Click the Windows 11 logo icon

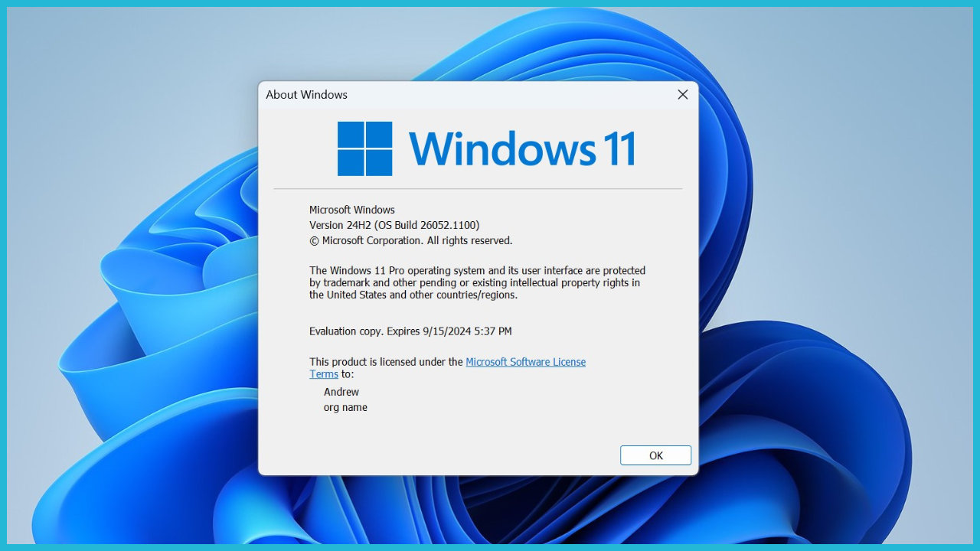pyautogui.click(x=365, y=148)
